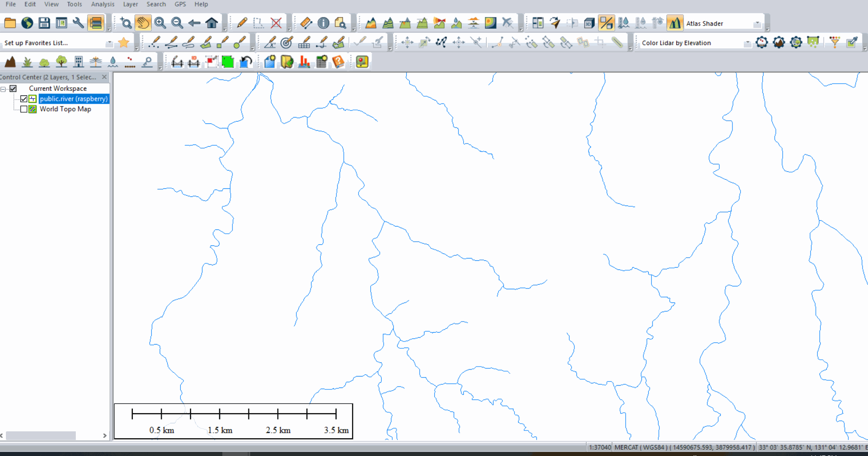Screen dimensions: 868x456
Task: Click the brown mountain ground classification icon
Action: [x=10, y=62]
